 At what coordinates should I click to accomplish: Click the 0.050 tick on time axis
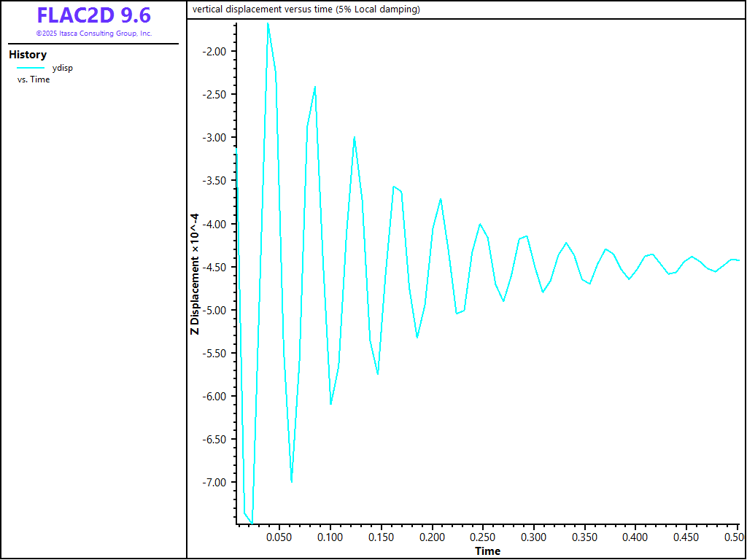point(279,537)
